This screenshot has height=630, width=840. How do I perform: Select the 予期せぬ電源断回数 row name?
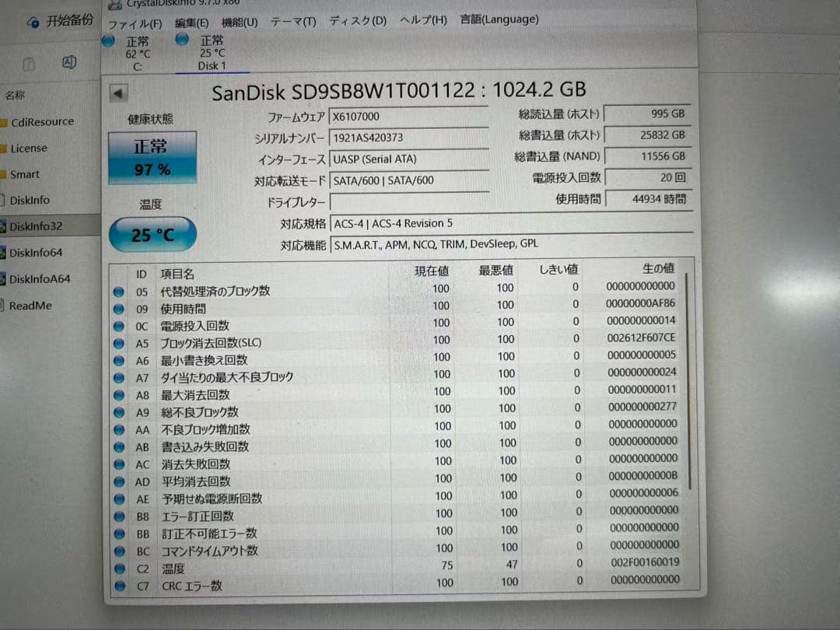[212, 499]
